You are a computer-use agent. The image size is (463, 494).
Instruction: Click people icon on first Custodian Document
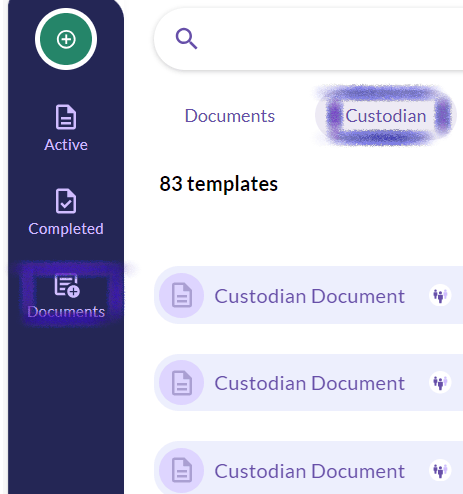(x=440, y=295)
